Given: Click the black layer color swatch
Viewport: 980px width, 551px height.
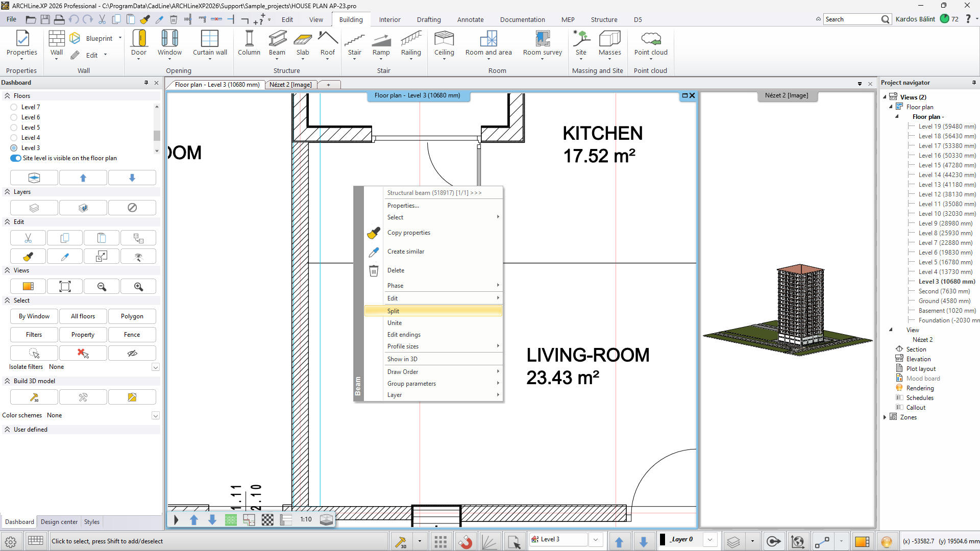Looking at the screenshot, I should click(x=663, y=540).
